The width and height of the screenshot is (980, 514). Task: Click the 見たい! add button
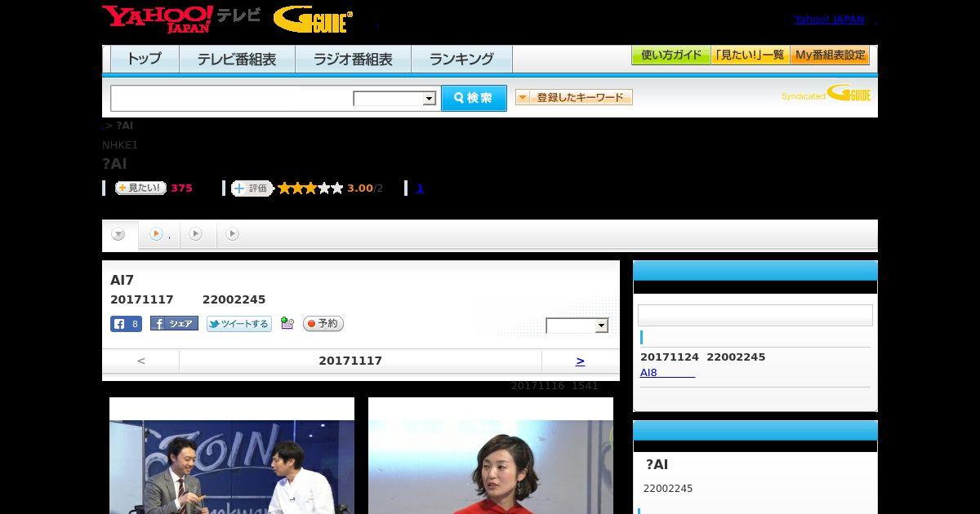pyautogui.click(x=140, y=188)
